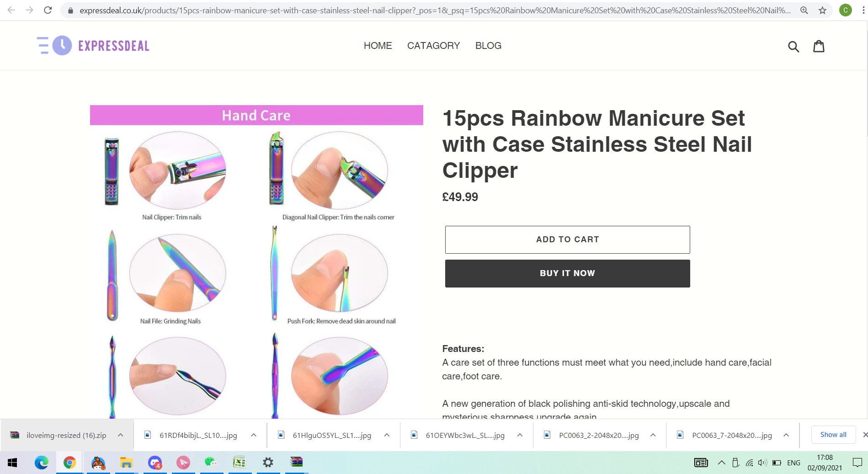This screenshot has width=868, height=474.
Task: Open the shopping cart bag icon
Action: [x=819, y=46]
